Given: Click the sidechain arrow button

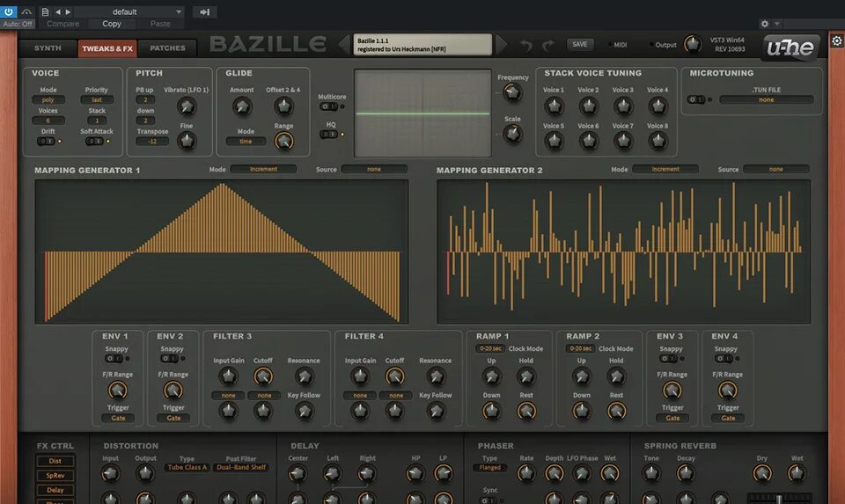Looking at the screenshot, I should [205, 11].
